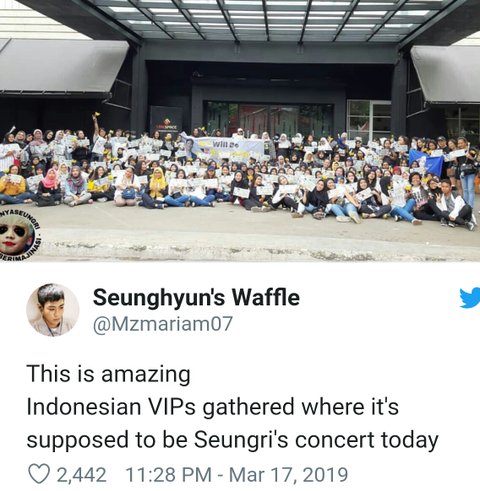Open the @Mzmariam07 handle
Screen dimensions: 480x491
point(162,324)
